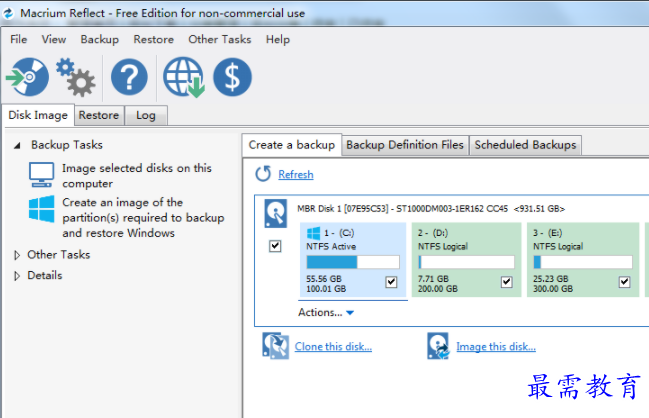Click the Image this disk... link
Image resolution: width=649 pixels, height=418 pixels.
coord(496,346)
